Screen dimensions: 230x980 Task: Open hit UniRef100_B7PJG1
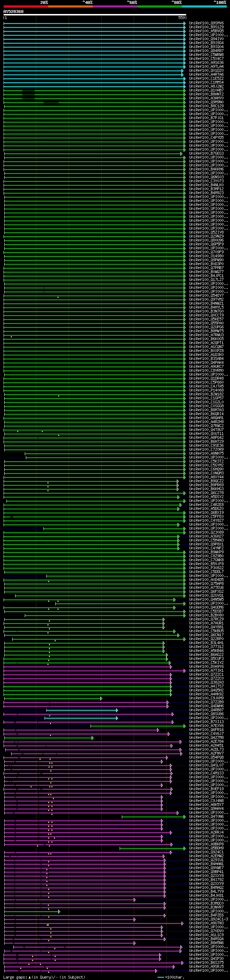click(206, 118)
